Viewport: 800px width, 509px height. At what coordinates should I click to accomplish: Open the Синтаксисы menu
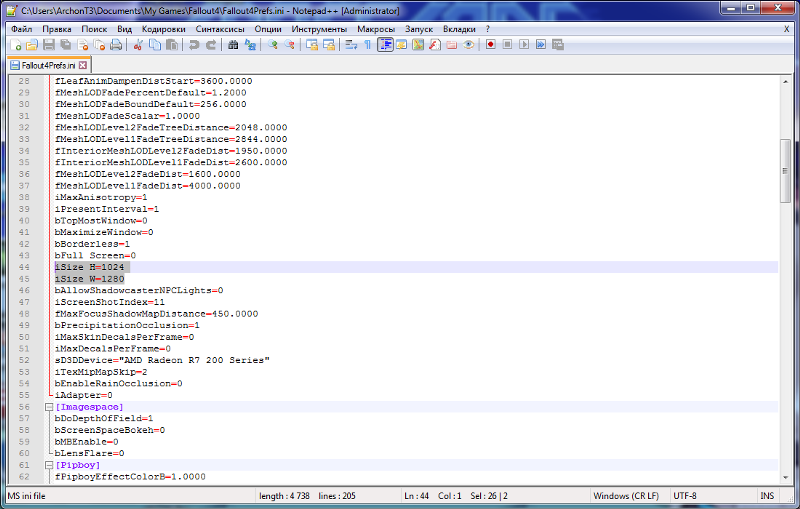tap(220, 29)
